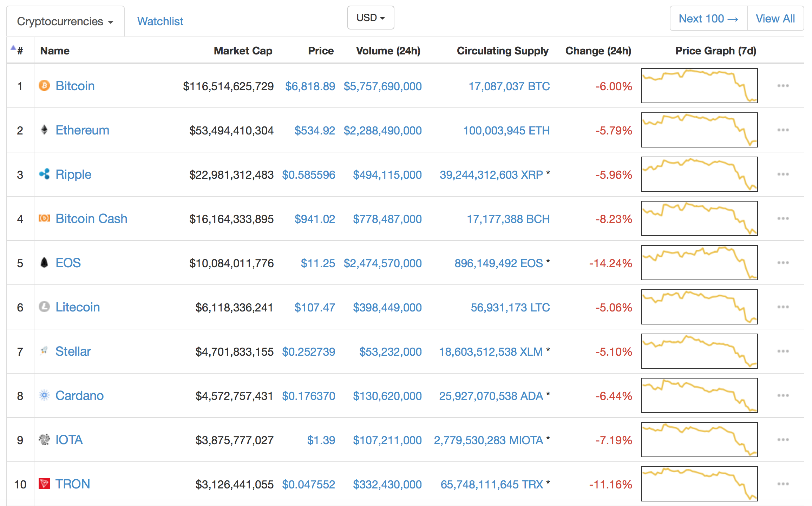This screenshot has height=506, width=812.
Task: Click the TRON red logo icon
Action: click(44, 484)
